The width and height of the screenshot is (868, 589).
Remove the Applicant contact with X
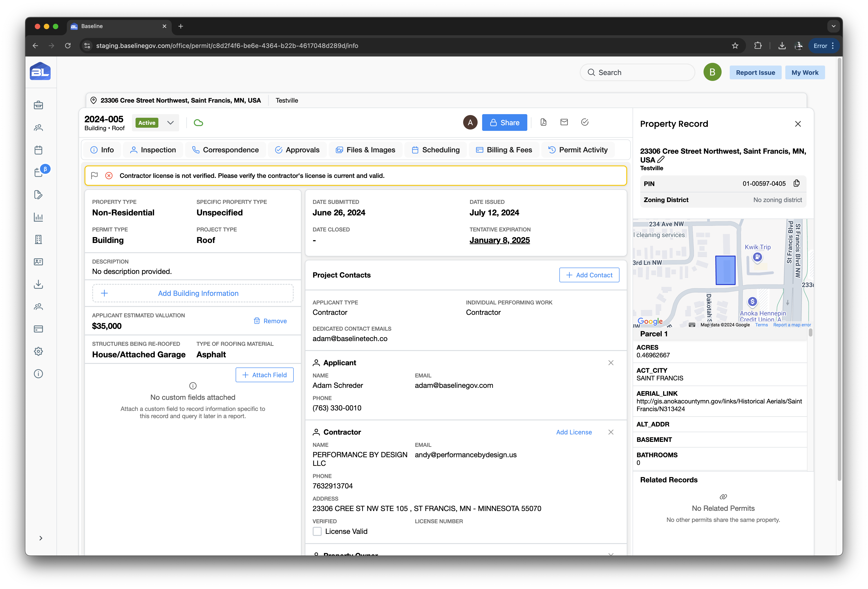pos(611,363)
